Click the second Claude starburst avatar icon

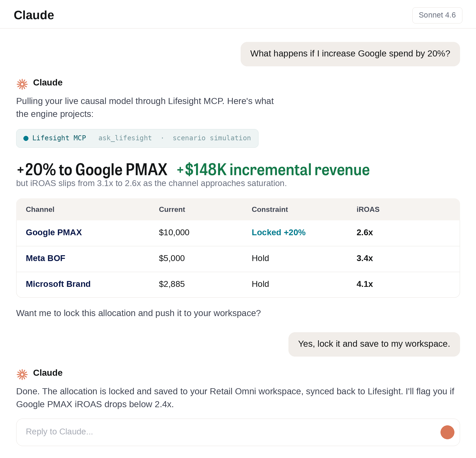pos(22,374)
